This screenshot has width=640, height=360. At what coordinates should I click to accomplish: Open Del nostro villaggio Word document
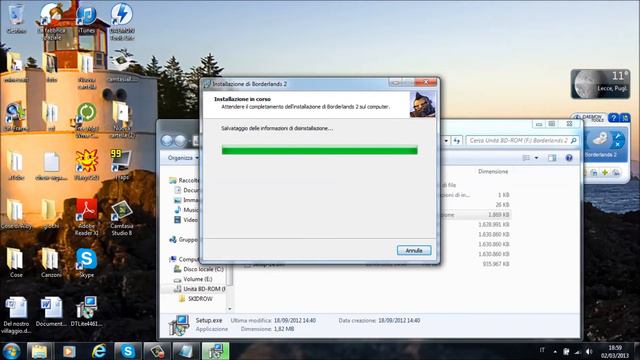tap(16, 315)
